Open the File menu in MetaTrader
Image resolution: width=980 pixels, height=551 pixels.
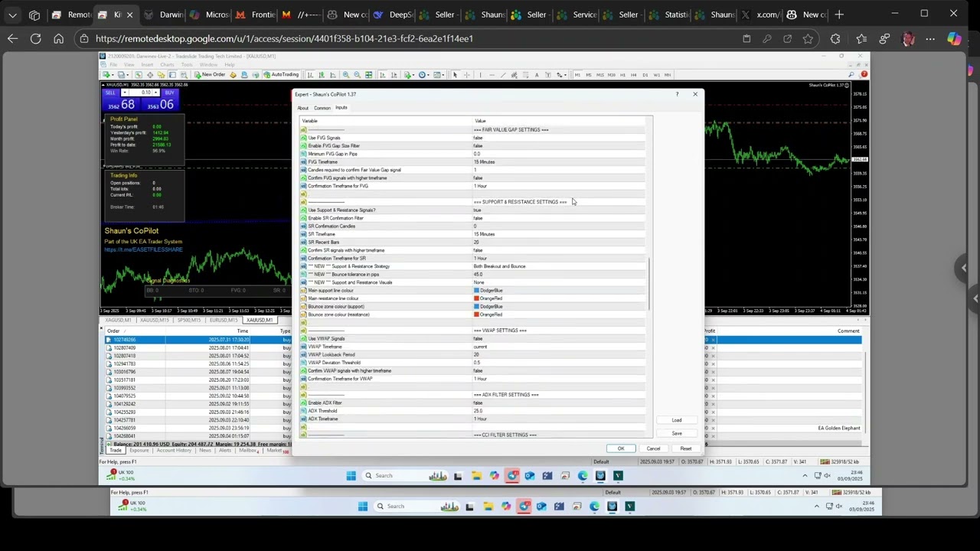click(113, 65)
